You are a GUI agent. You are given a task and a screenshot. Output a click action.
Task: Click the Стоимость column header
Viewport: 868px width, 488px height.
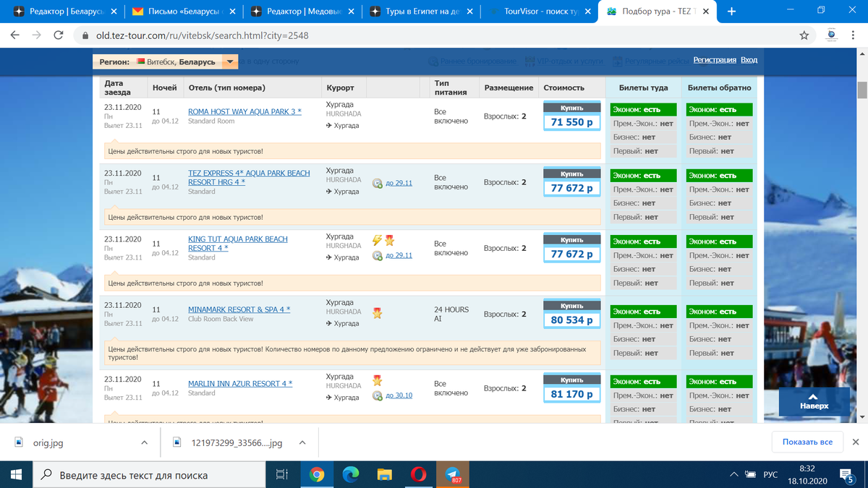(x=563, y=87)
